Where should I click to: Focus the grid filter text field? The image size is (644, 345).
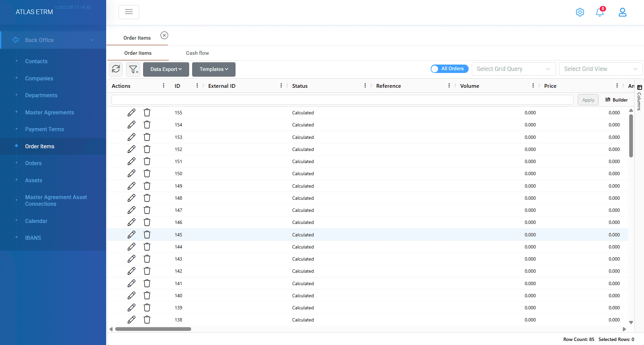tap(342, 100)
